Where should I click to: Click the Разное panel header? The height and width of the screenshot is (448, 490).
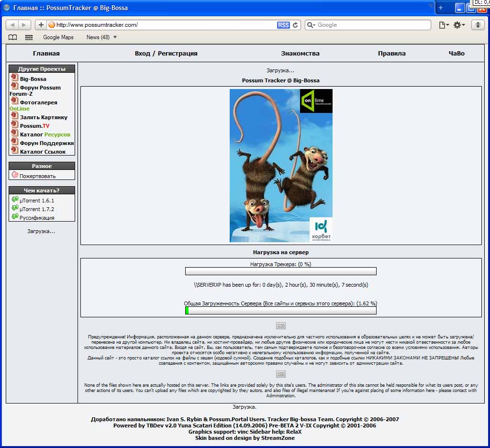point(42,166)
